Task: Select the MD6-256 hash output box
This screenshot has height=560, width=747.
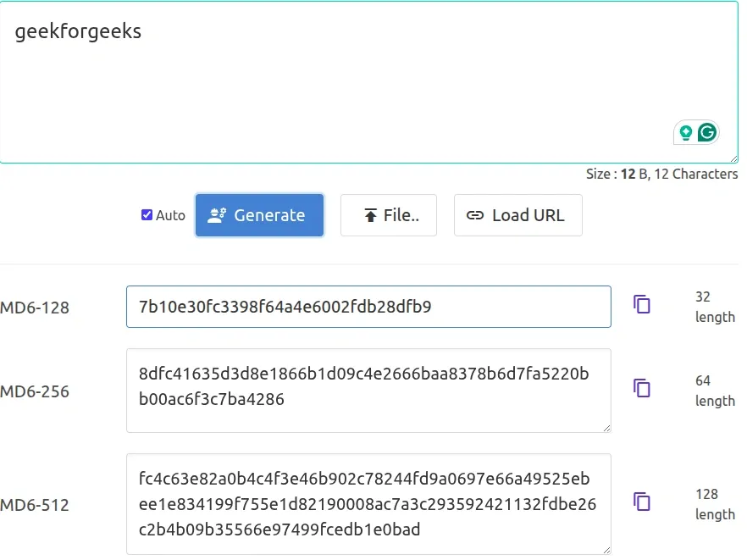Action: [368, 390]
